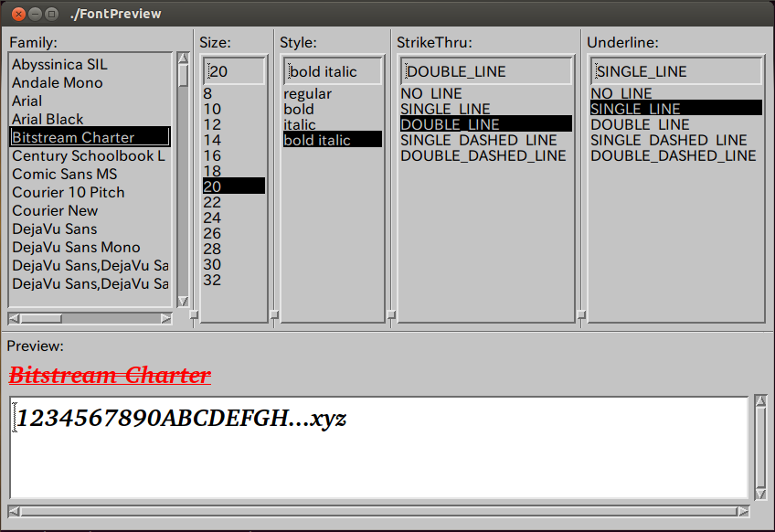Click Family list vertical scrollbar thumb
The height and width of the screenshot is (532, 775).
[x=183, y=76]
